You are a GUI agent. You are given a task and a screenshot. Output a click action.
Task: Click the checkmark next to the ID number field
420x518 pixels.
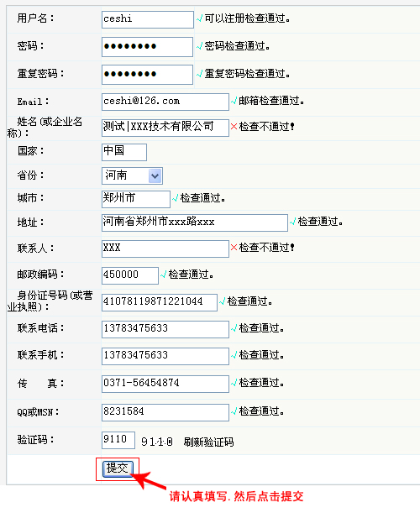pyautogui.click(x=222, y=301)
